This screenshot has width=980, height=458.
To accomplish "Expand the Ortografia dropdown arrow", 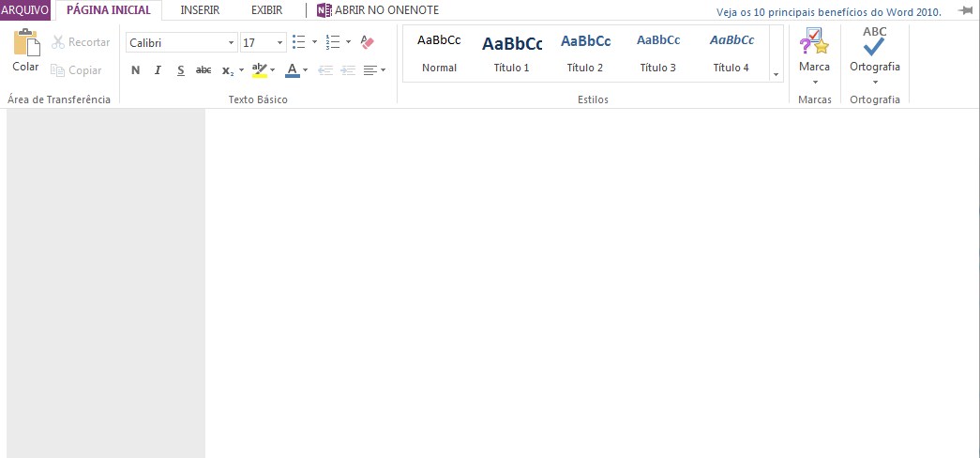I will point(875,82).
